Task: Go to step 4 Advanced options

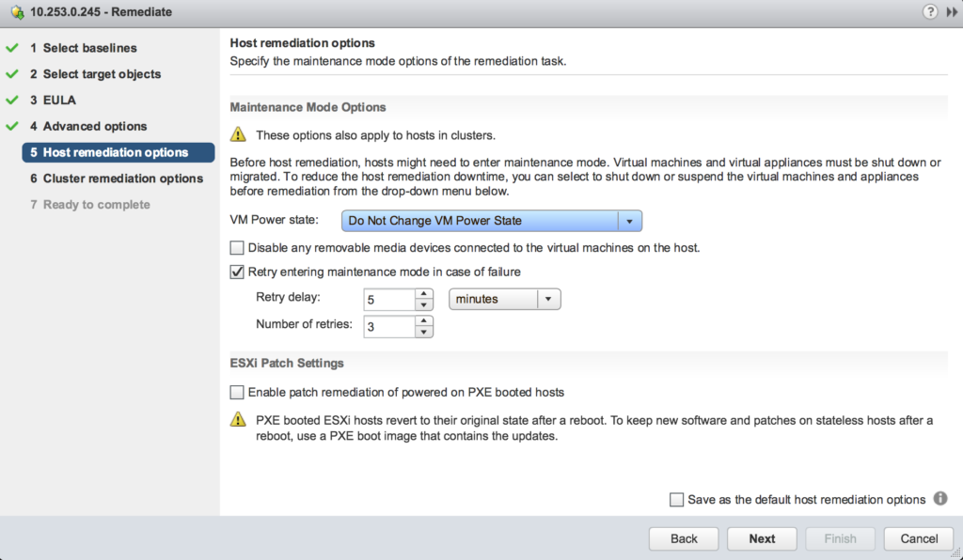Action: pos(88,126)
